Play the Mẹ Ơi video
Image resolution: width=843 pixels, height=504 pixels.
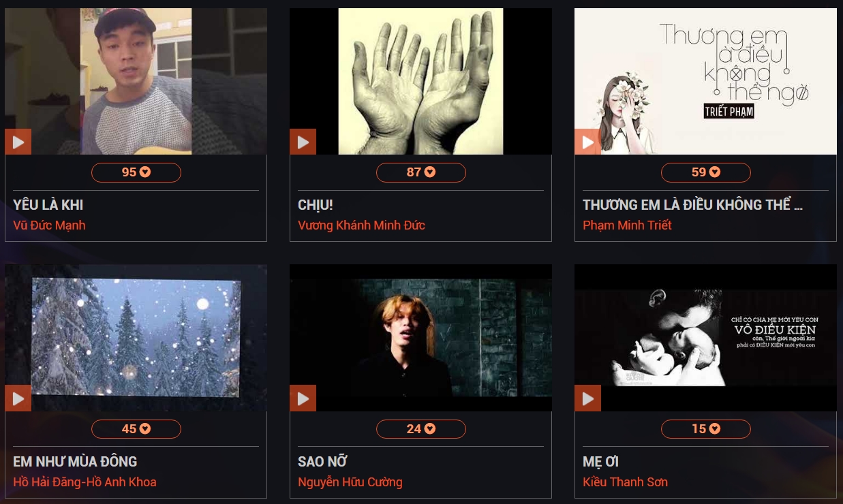click(x=587, y=398)
